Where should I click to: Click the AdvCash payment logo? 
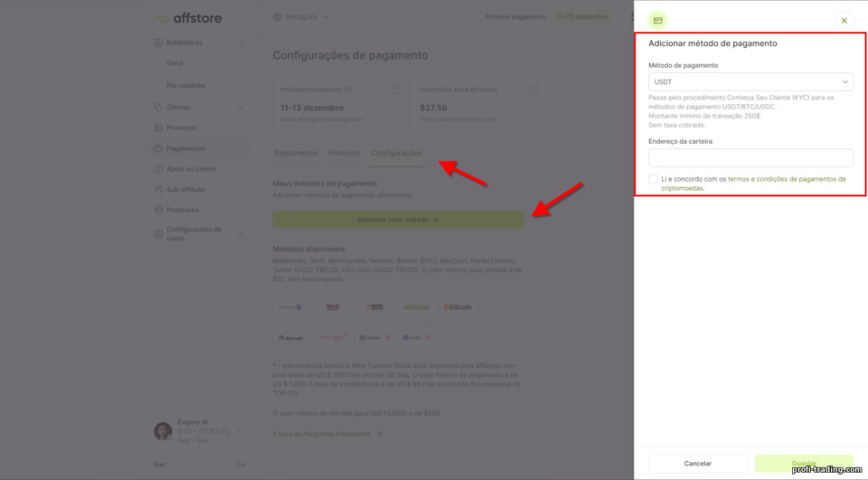pyautogui.click(x=290, y=338)
